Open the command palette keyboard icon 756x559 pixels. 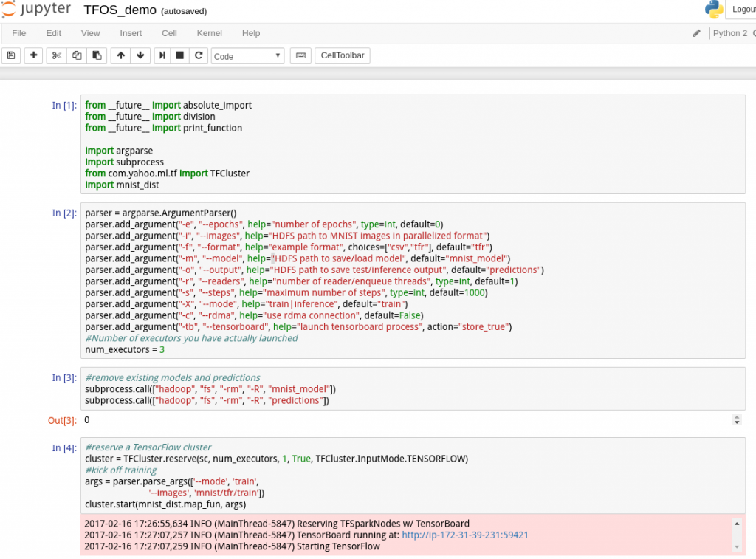click(x=301, y=55)
